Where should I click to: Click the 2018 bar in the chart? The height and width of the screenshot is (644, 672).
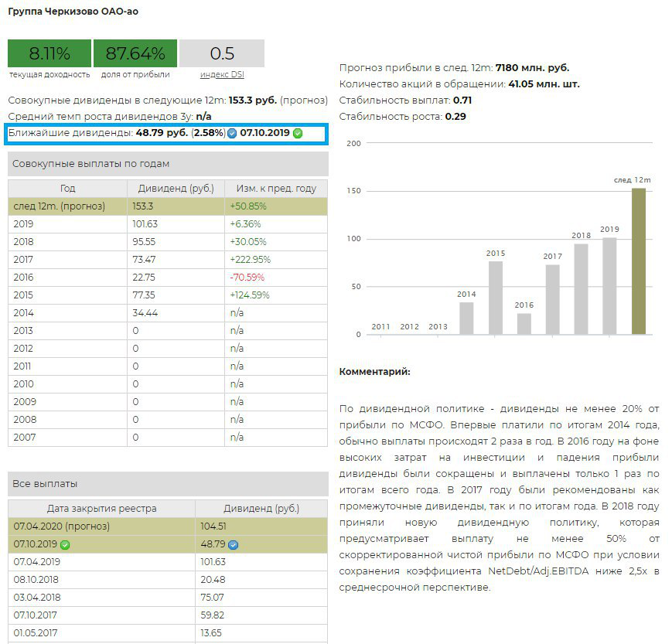point(582,289)
